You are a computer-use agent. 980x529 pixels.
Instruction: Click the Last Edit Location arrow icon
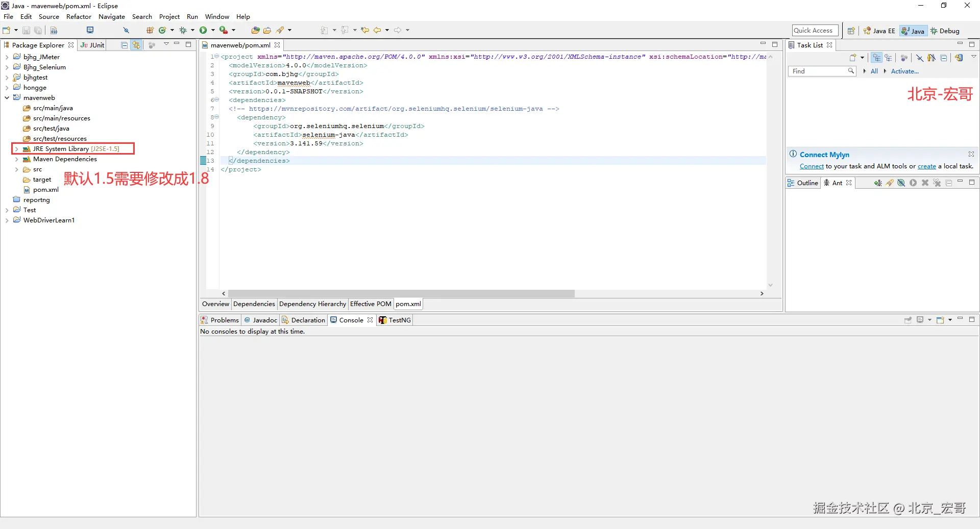(x=365, y=31)
